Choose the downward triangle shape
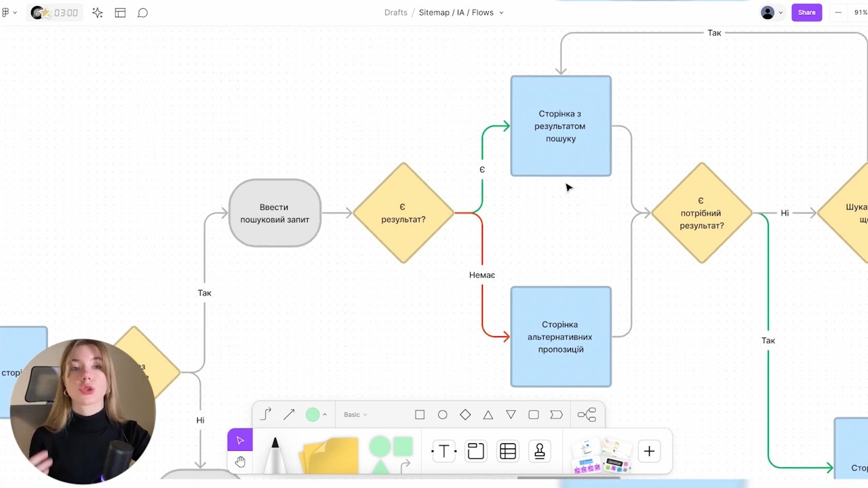The height and width of the screenshot is (488, 868). 511,415
